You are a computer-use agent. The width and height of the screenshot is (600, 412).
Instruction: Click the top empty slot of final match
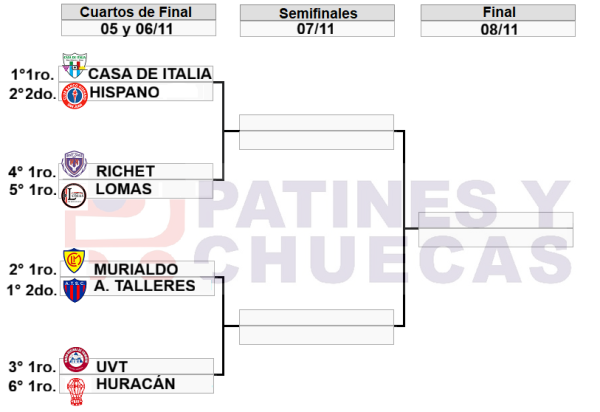[495, 220]
